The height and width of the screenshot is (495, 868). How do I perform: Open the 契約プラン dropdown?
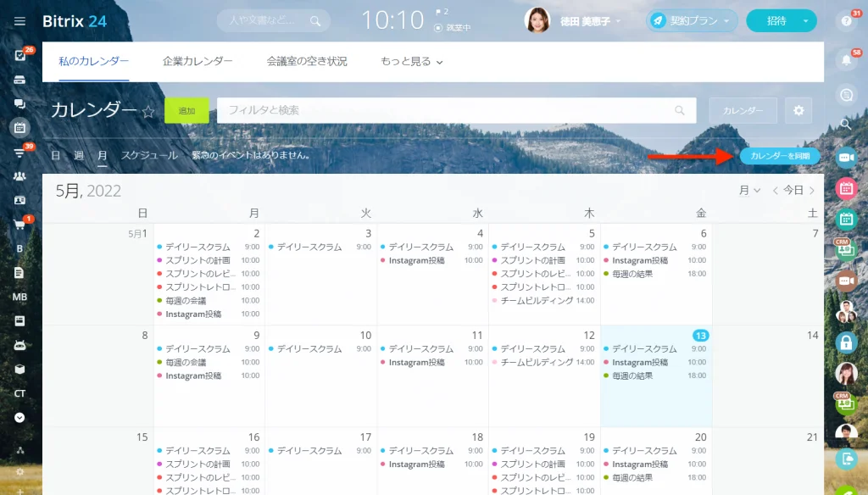[692, 21]
